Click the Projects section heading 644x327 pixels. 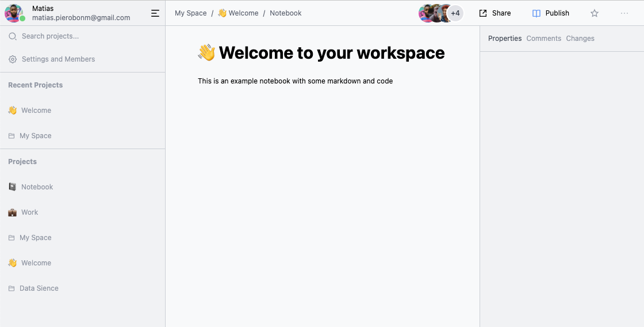pyautogui.click(x=22, y=162)
